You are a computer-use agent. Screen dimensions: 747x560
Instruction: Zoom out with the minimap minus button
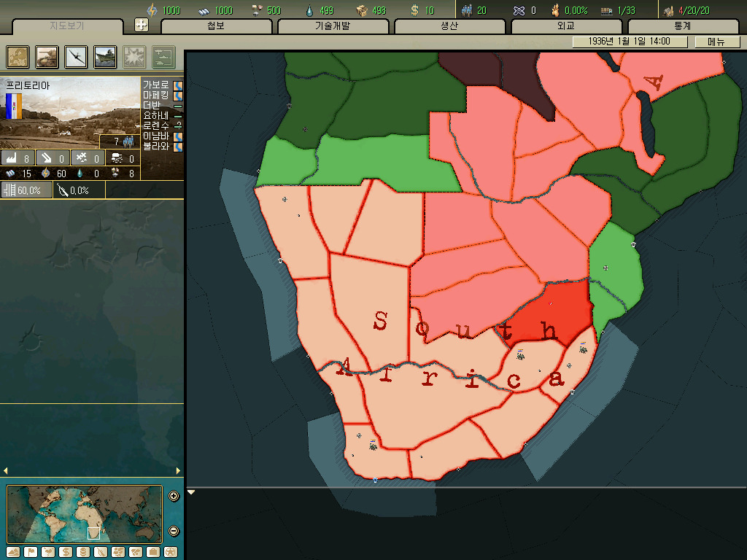click(174, 531)
